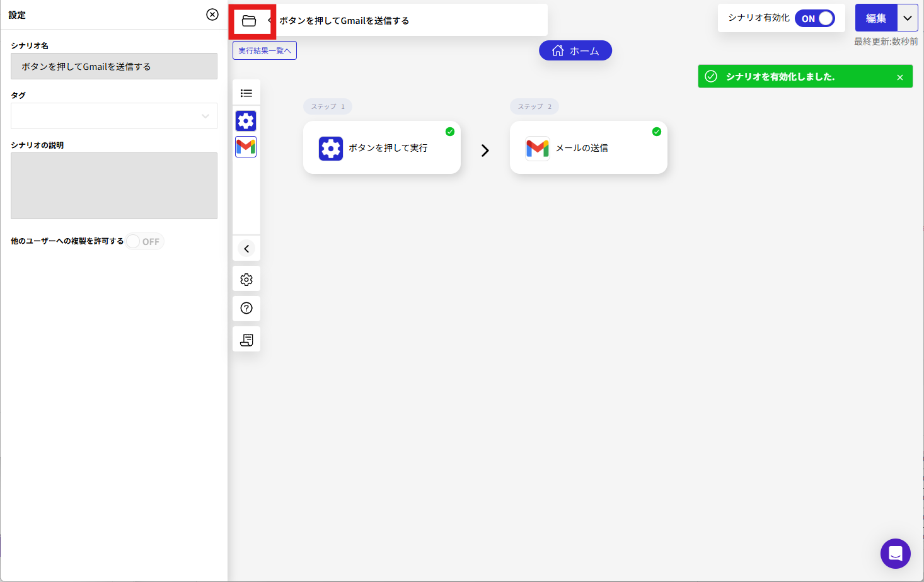924x582 pixels.
Task: Click the green check on メールの送信 card
Action: 657,132
